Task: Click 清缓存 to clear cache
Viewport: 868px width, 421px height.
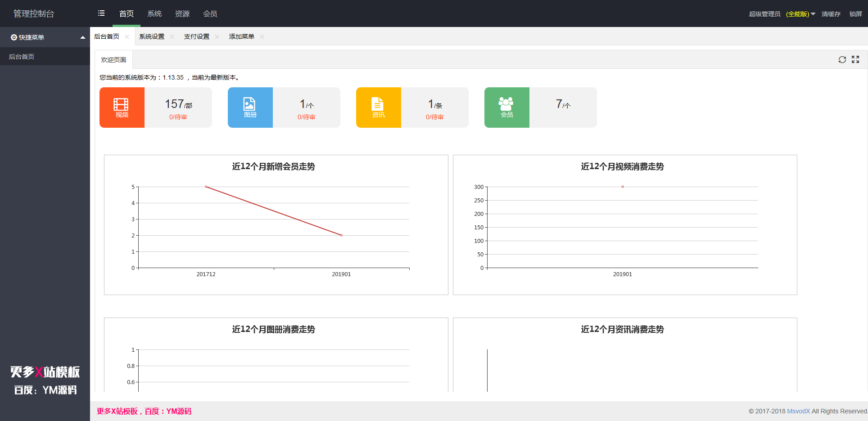Action: click(x=831, y=14)
